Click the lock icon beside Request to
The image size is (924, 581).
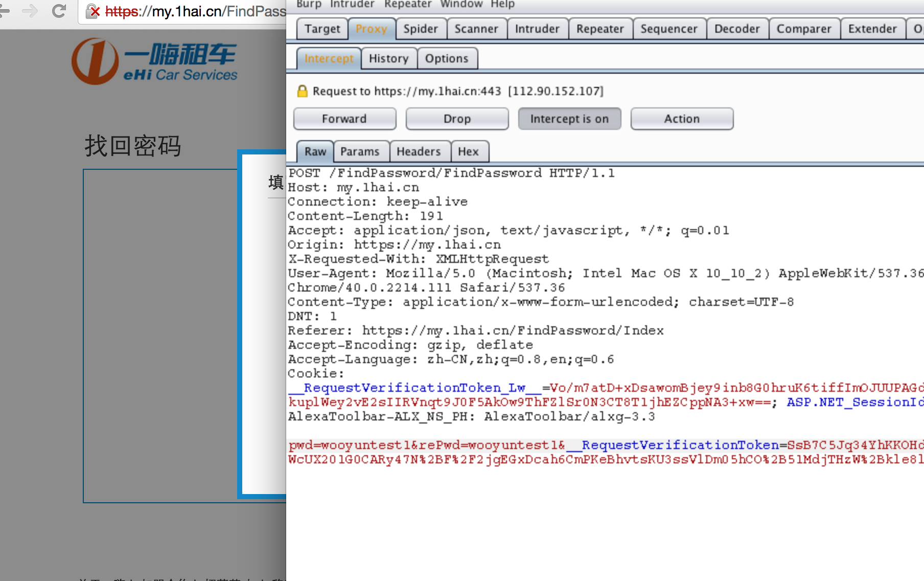tap(302, 91)
